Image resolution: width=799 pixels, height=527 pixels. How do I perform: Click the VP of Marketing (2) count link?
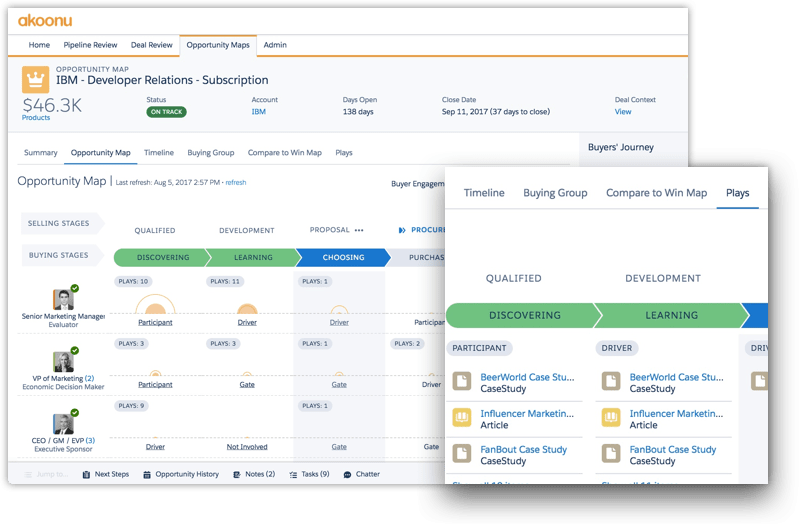coord(90,379)
